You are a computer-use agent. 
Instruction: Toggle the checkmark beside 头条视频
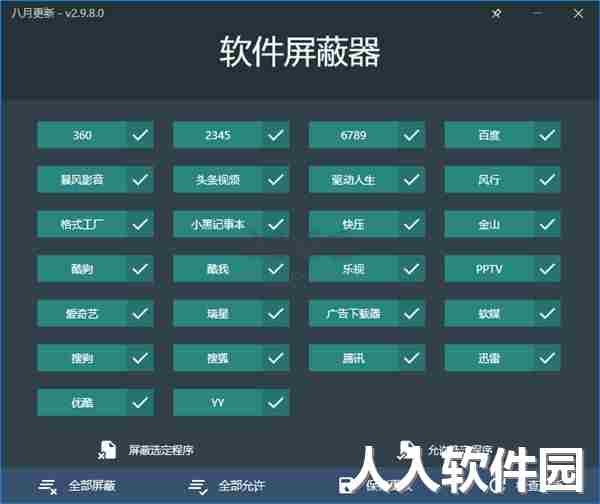pyautogui.click(x=276, y=179)
